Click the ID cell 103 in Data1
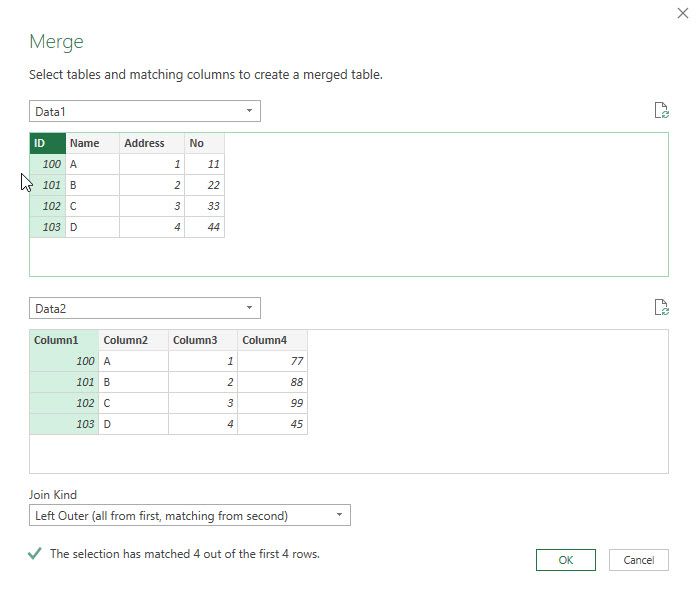The image size is (699, 600). tap(48, 227)
